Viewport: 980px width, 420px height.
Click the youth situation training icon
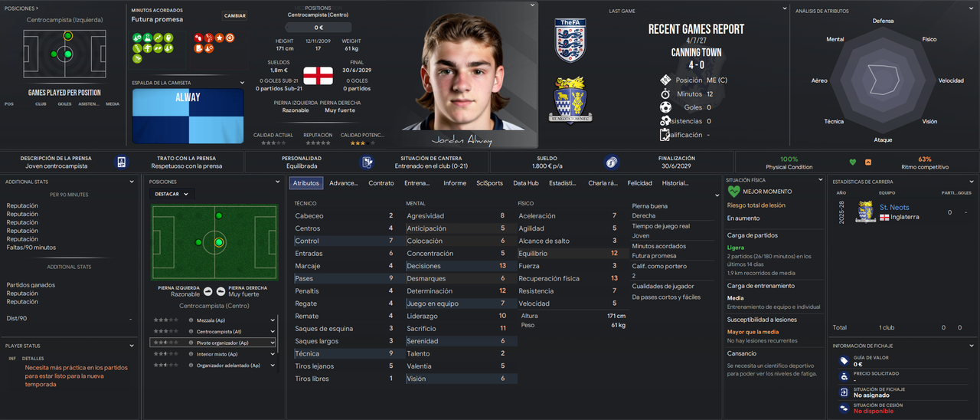(x=367, y=162)
